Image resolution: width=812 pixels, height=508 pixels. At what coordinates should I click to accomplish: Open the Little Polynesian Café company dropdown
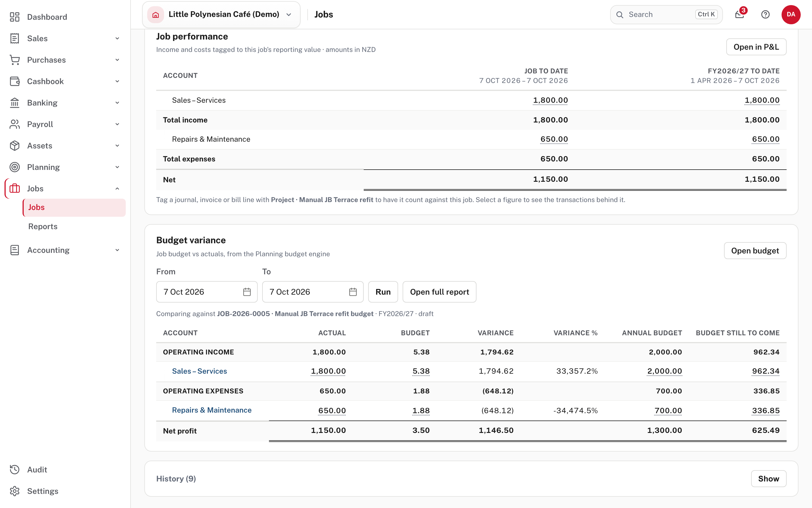(x=221, y=14)
